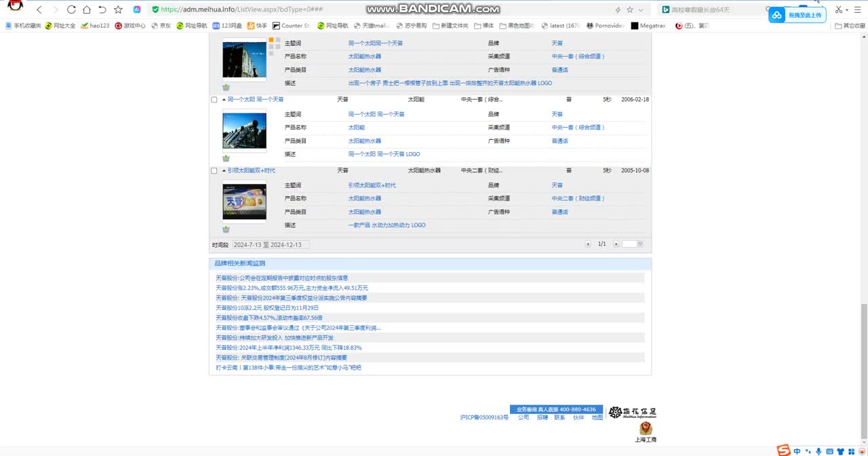This screenshot has width=868, height=456.
Task: Open the soft keyboard icon in input bar
Action: [829, 451]
